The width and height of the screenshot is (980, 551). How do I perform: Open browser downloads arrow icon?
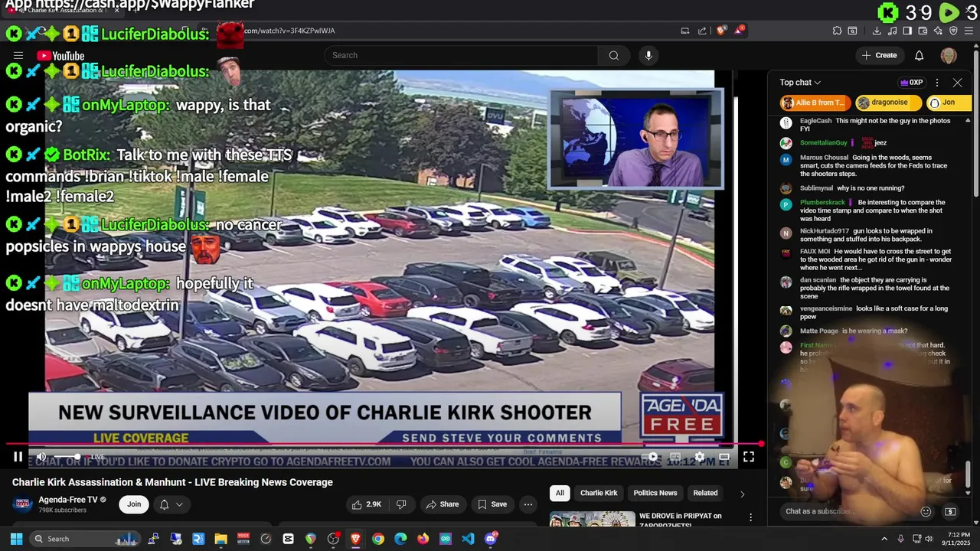877,31
